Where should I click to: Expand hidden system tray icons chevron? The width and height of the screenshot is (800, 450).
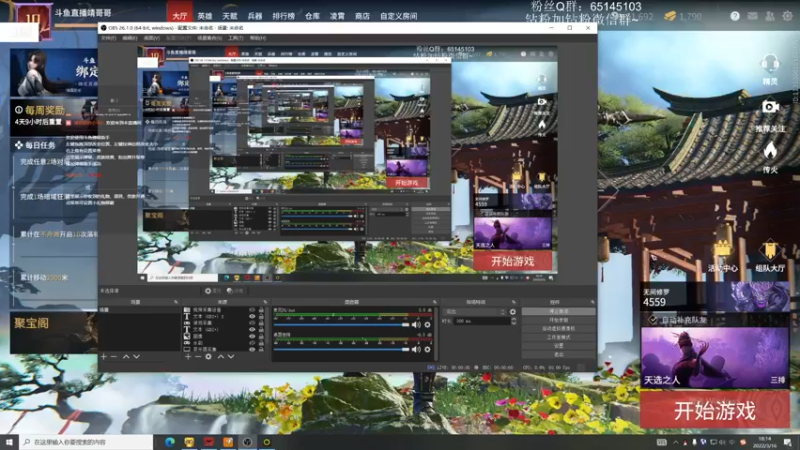click(x=676, y=442)
